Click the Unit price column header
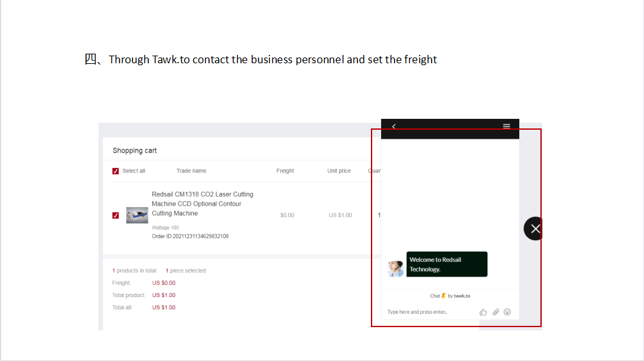Screen dimensions: 644x361 (x=339, y=171)
